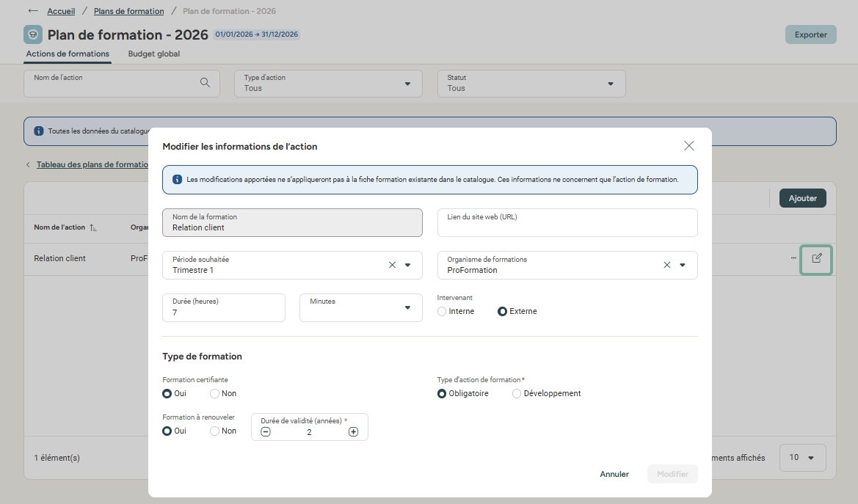Viewport: 858px width, 504px height.
Task: Increase durée de validité with plus icon
Action: (x=353, y=432)
